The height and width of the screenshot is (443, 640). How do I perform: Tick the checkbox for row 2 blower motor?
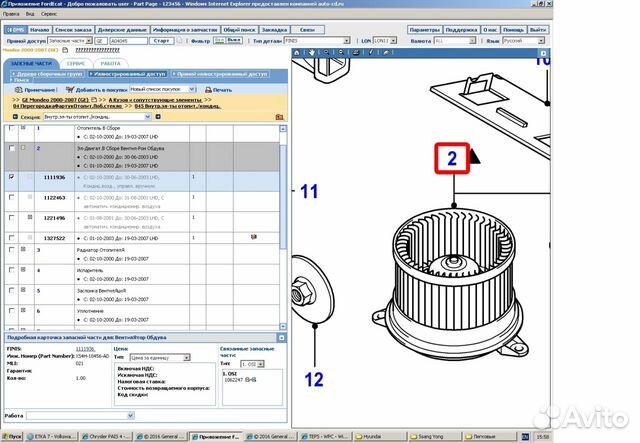click(x=11, y=148)
